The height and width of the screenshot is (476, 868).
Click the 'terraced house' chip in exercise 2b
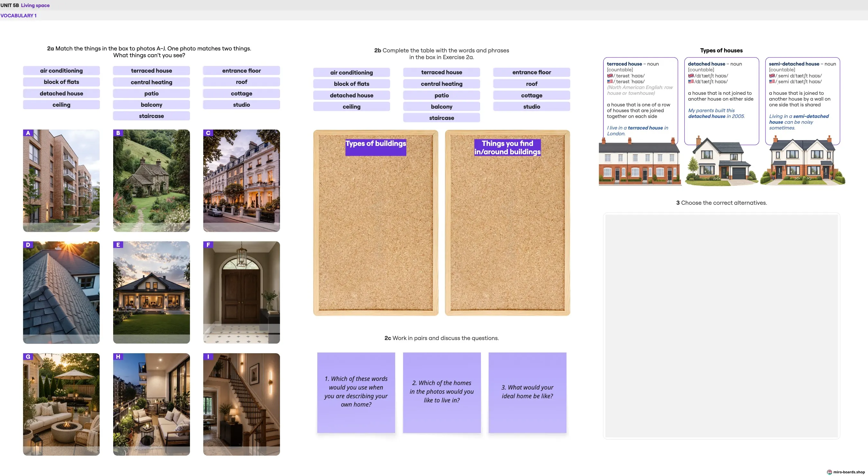441,72
